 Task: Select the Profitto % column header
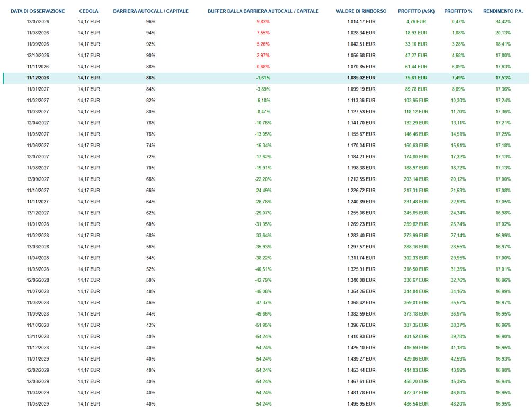pos(458,11)
